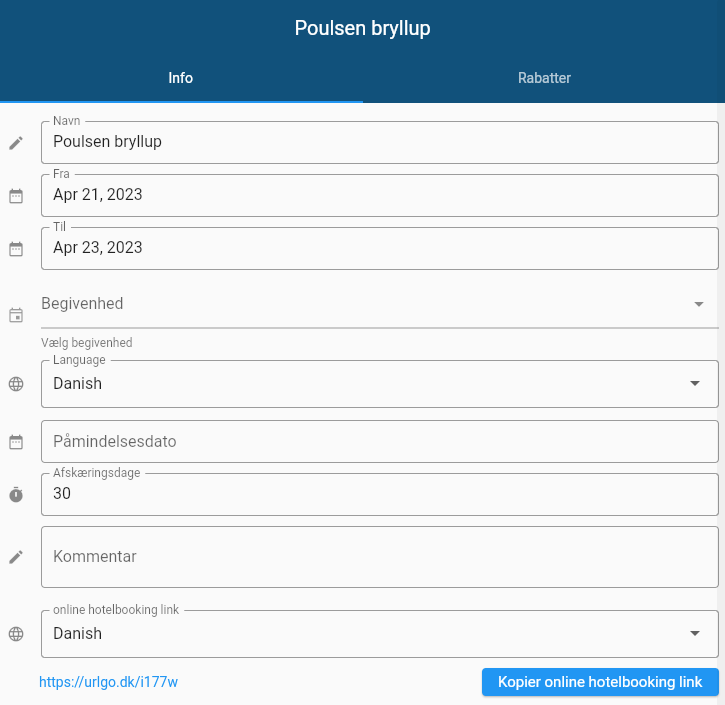Click the pencil icon beside Navn field

pos(16,143)
